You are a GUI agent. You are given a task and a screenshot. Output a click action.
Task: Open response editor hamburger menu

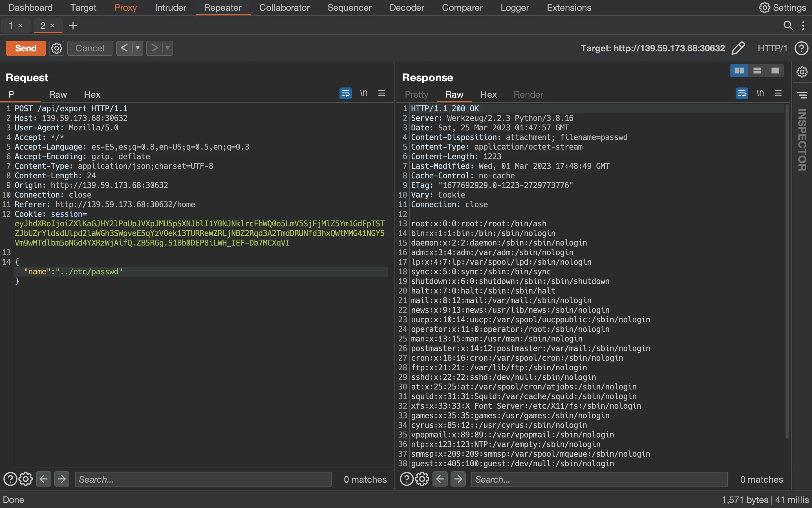[x=778, y=93]
